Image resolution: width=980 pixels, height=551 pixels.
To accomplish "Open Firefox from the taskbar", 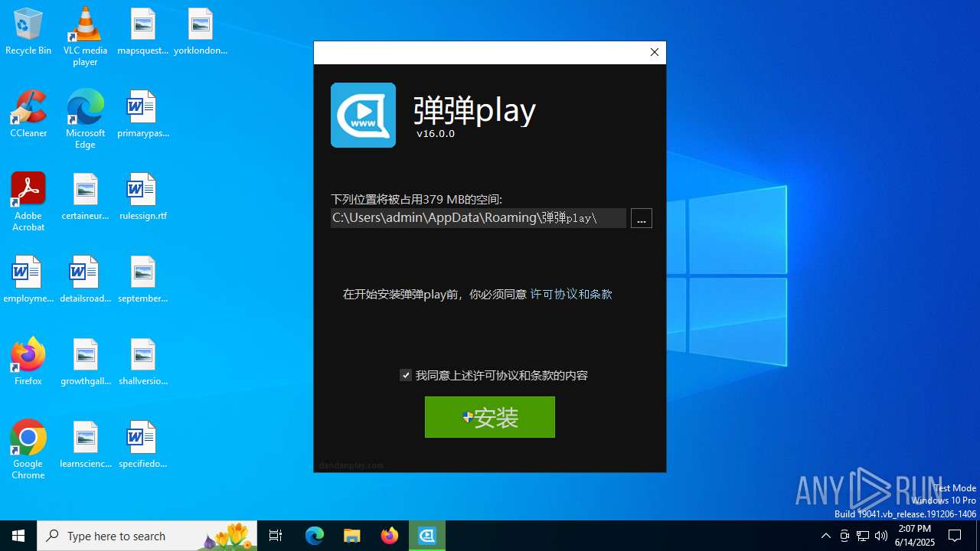I will coord(390,536).
